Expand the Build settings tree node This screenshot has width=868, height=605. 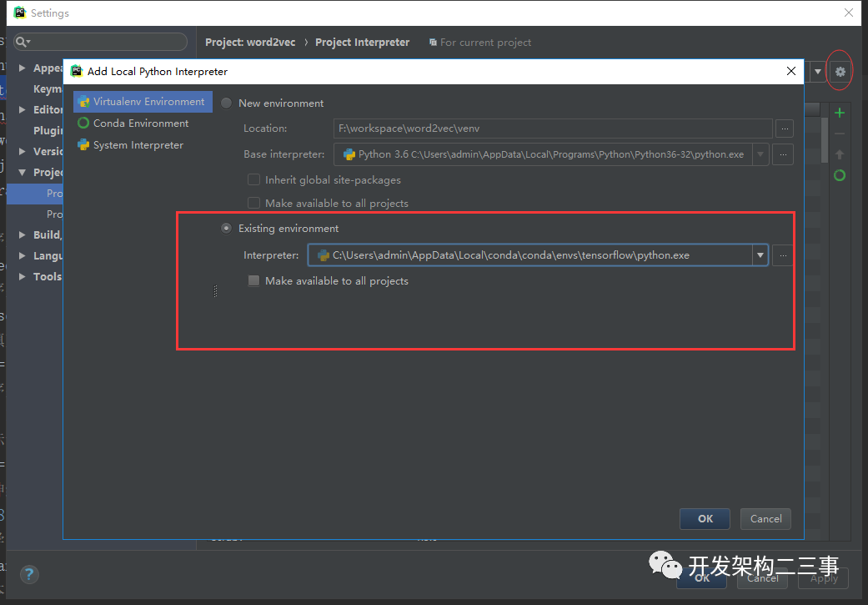(x=23, y=235)
